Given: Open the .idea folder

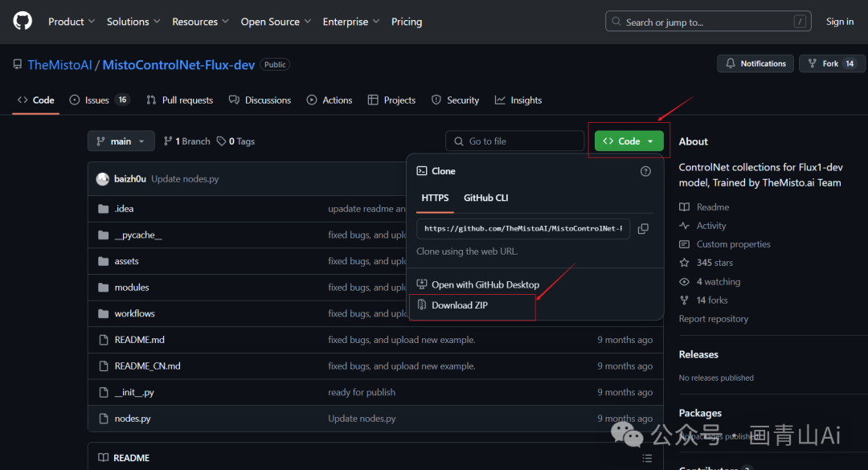Looking at the screenshot, I should click(124, 209).
